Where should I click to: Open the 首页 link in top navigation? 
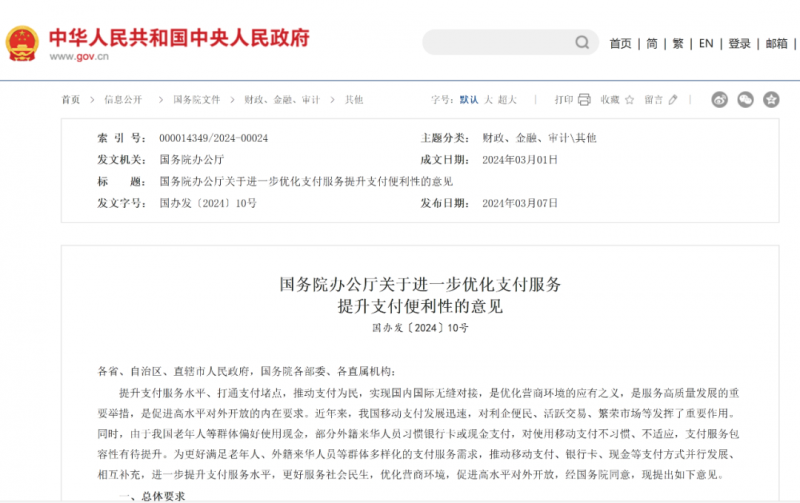click(620, 44)
